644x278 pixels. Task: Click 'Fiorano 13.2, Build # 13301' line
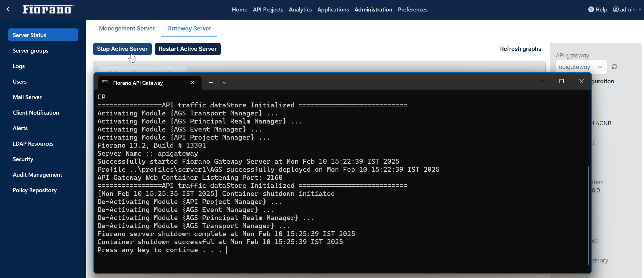tap(152, 145)
